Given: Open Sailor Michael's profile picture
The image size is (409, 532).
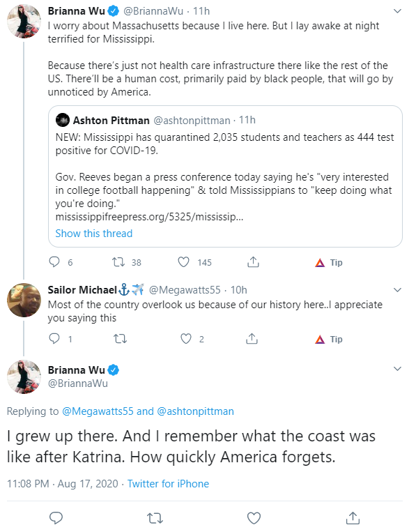Looking at the screenshot, I should 24,300.
